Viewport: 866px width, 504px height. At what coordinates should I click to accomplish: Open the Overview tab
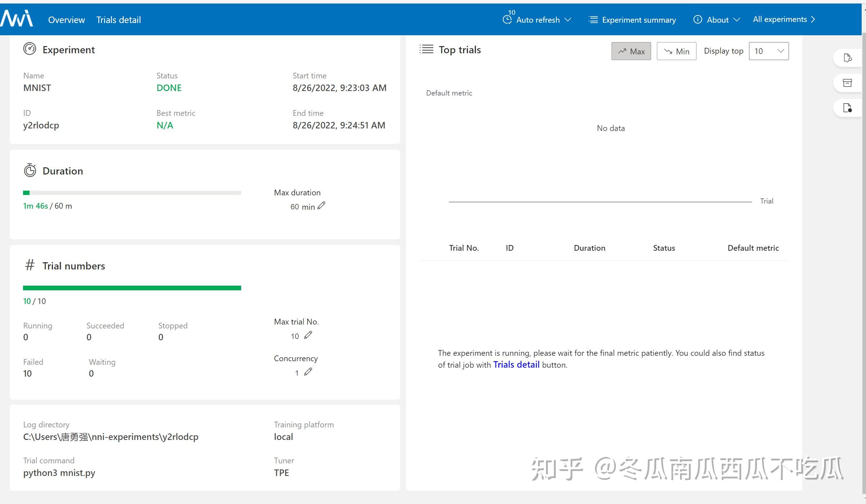67,20
